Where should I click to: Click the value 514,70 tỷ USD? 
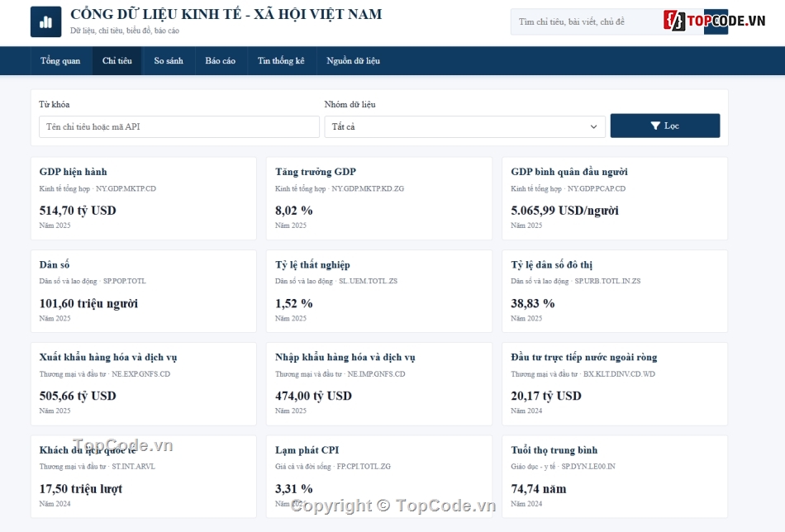point(78,211)
